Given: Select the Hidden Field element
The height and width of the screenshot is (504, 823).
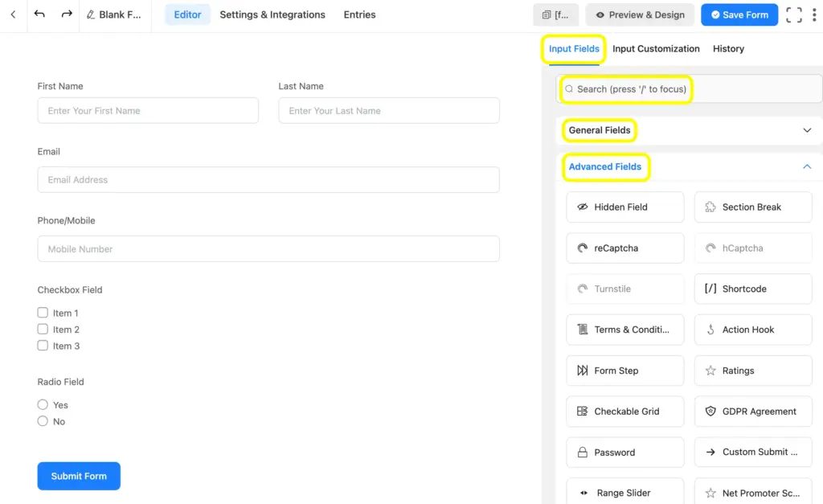Looking at the screenshot, I should tap(624, 207).
